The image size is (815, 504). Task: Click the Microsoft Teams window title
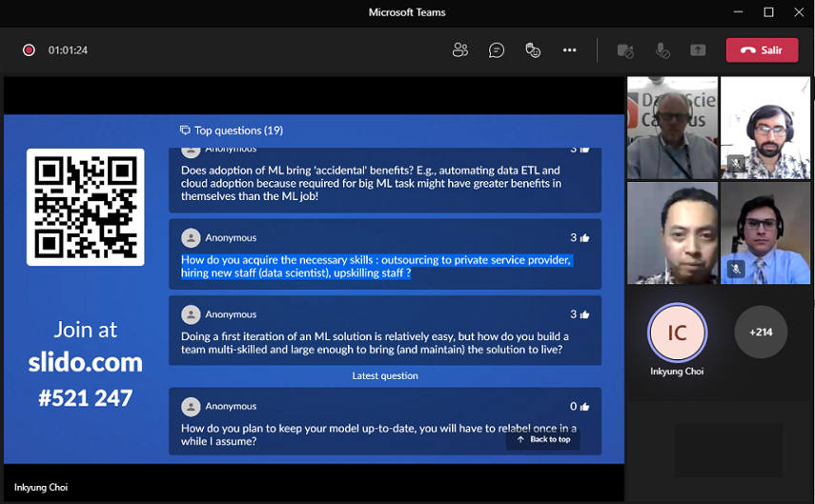[x=407, y=12]
